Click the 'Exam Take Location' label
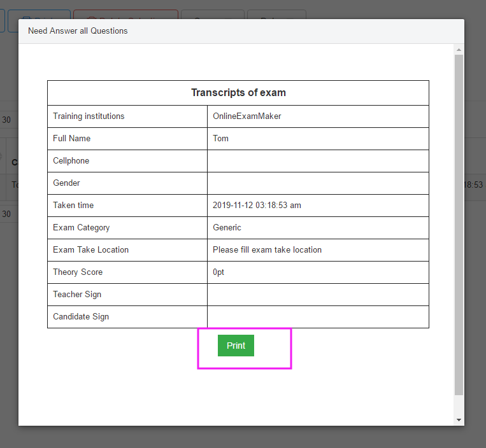 (x=90, y=250)
